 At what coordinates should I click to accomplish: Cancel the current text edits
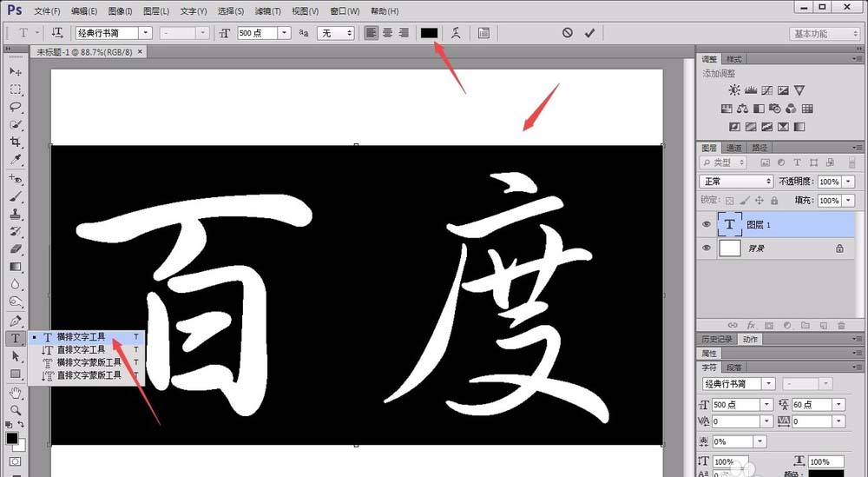568,33
